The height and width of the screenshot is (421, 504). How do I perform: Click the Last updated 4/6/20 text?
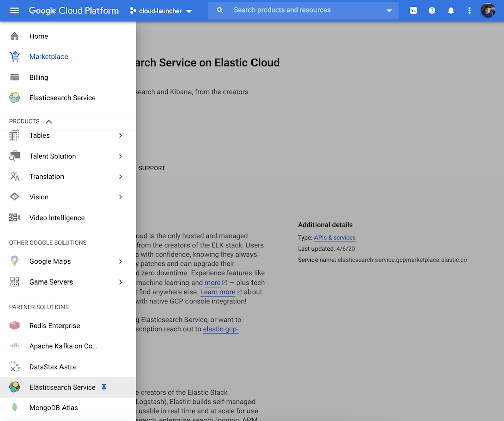327,249
